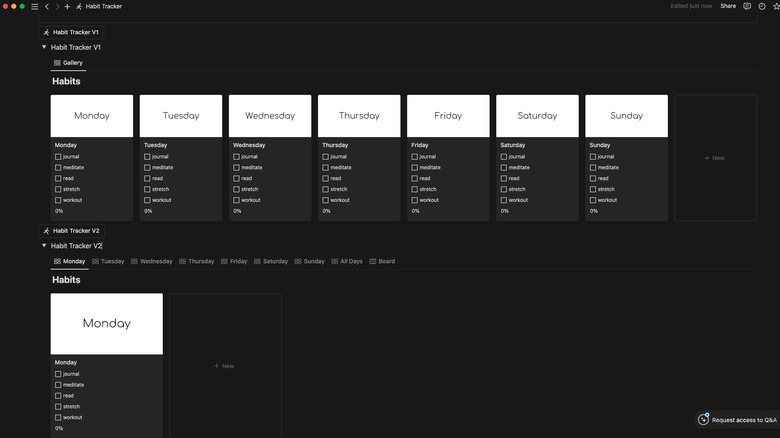Switch to the Wednesday view tab
This screenshot has width=780, height=438.
(x=152, y=261)
